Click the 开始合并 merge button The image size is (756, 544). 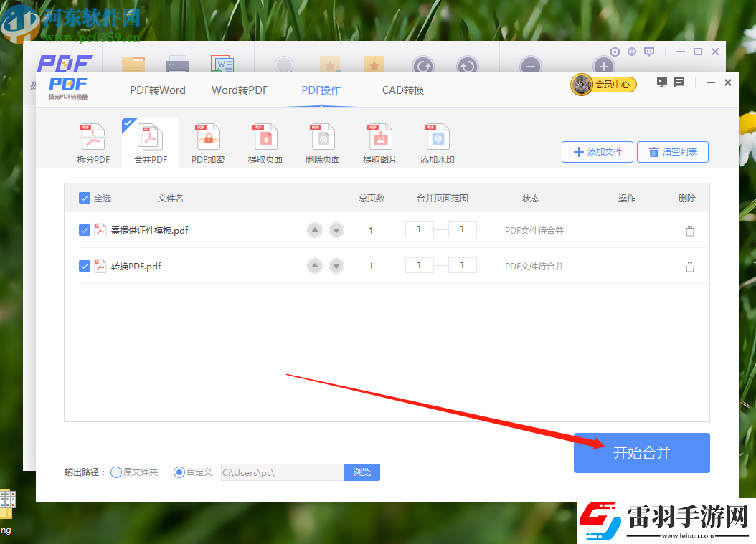(641, 452)
